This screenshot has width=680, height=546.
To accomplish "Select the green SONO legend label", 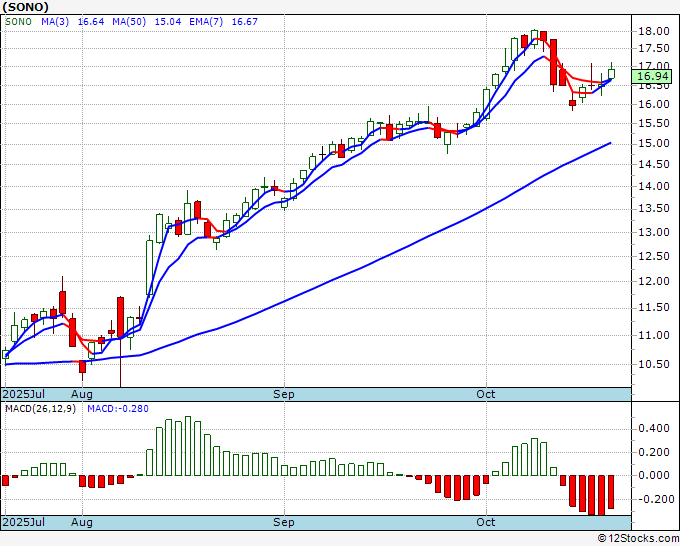I will tap(18, 22).
